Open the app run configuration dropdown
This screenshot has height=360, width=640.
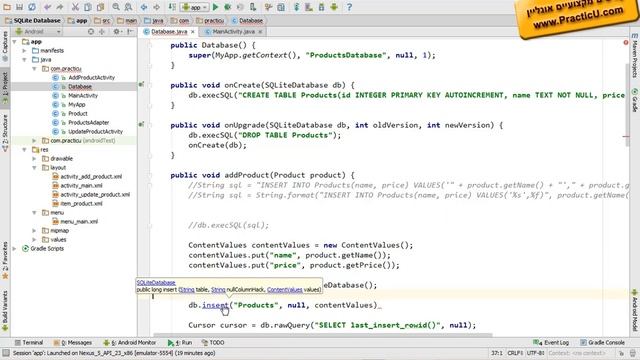(x=195, y=7)
